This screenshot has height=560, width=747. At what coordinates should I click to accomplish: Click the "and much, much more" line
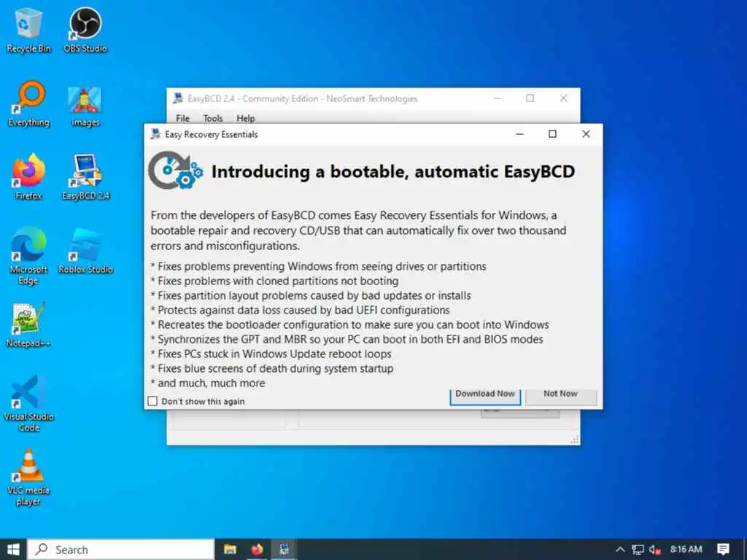[x=208, y=384]
